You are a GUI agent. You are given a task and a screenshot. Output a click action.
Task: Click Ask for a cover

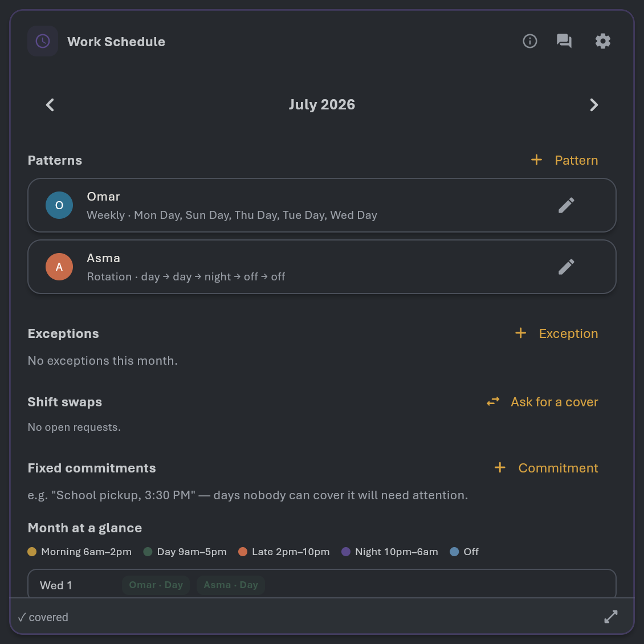[x=542, y=402]
